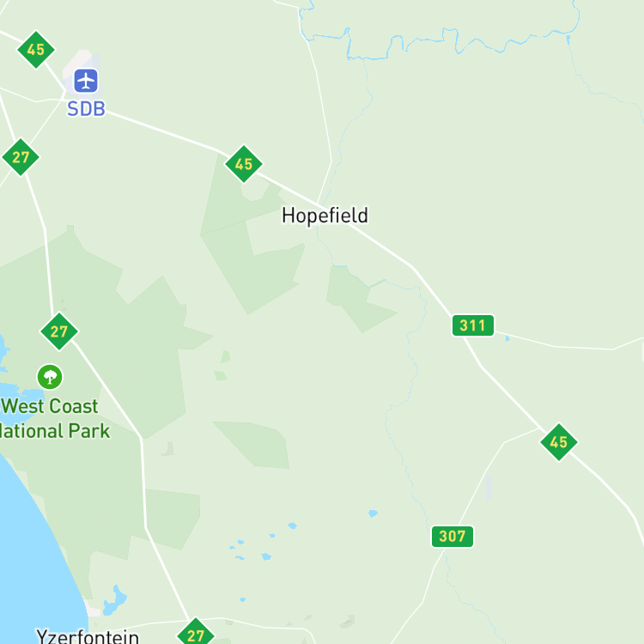644x644 pixels.
Task: Click the SDB airport airplane icon
Action: (86, 81)
